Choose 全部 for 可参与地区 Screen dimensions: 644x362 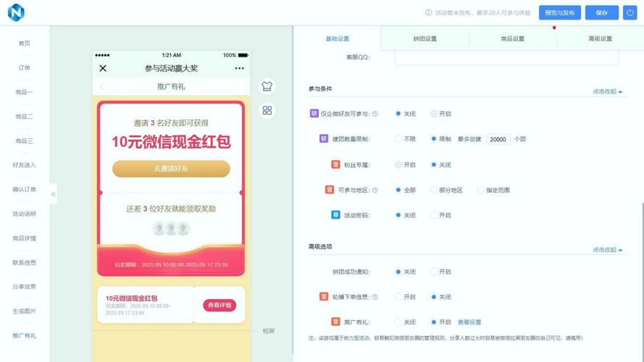(398, 190)
